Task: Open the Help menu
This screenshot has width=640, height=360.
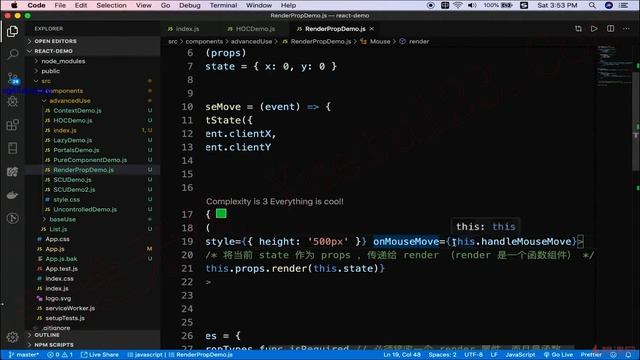Action: pyautogui.click(x=288, y=5)
